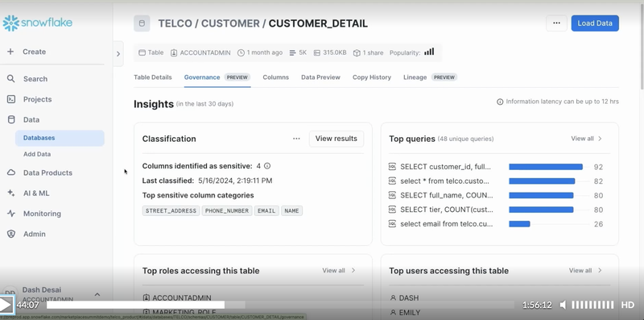This screenshot has height=320, width=644.
Task: Click the Snowflake logo
Action: tap(38, 23)
